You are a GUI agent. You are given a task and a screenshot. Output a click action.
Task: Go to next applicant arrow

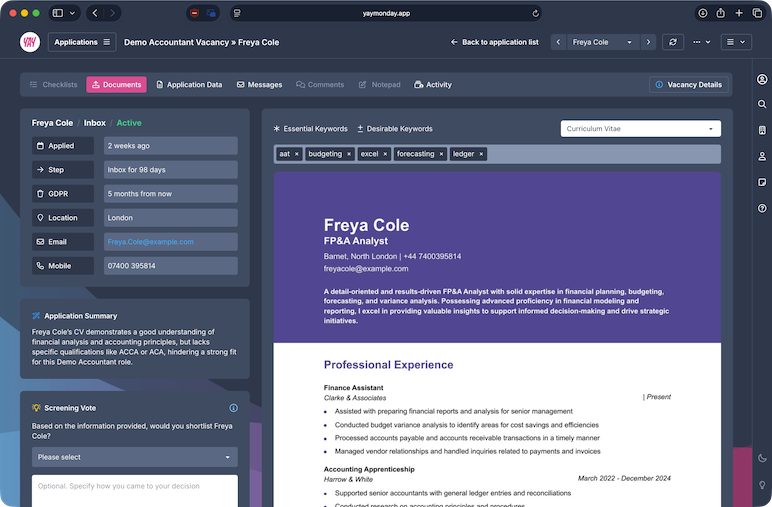coord(649,42)
